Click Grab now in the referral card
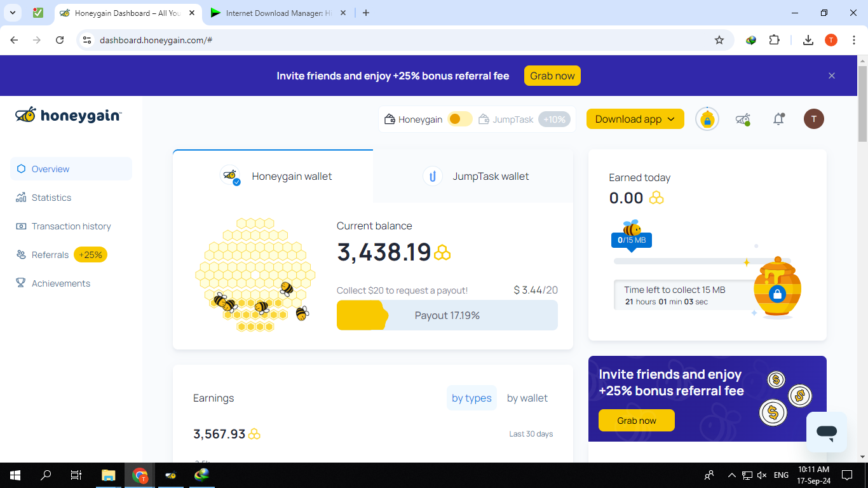The height and width of the screenshot is (488, 868). (x=637, y=421)
